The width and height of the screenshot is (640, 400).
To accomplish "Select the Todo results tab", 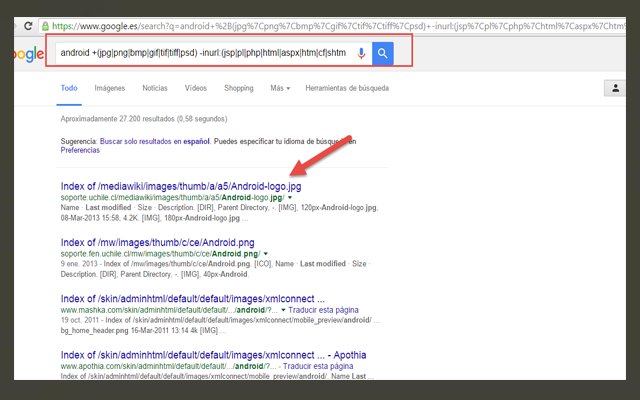I will point(69,88).
